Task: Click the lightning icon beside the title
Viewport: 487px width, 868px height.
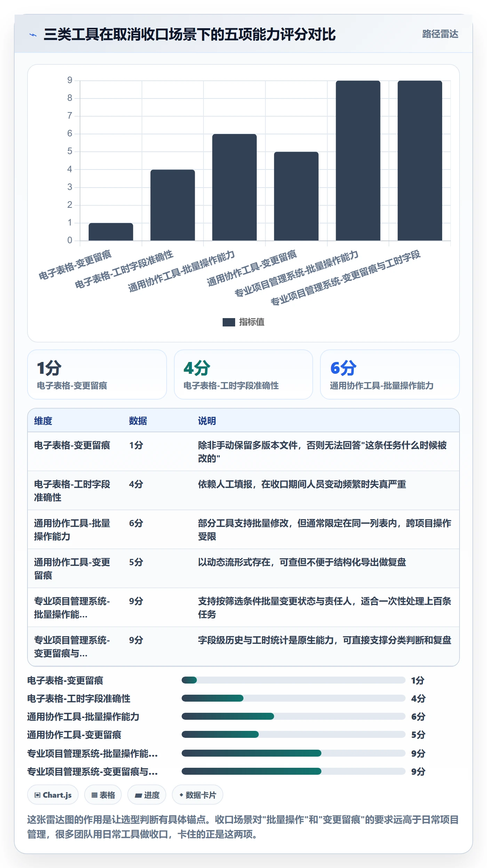Action: [x=33, y=35]
